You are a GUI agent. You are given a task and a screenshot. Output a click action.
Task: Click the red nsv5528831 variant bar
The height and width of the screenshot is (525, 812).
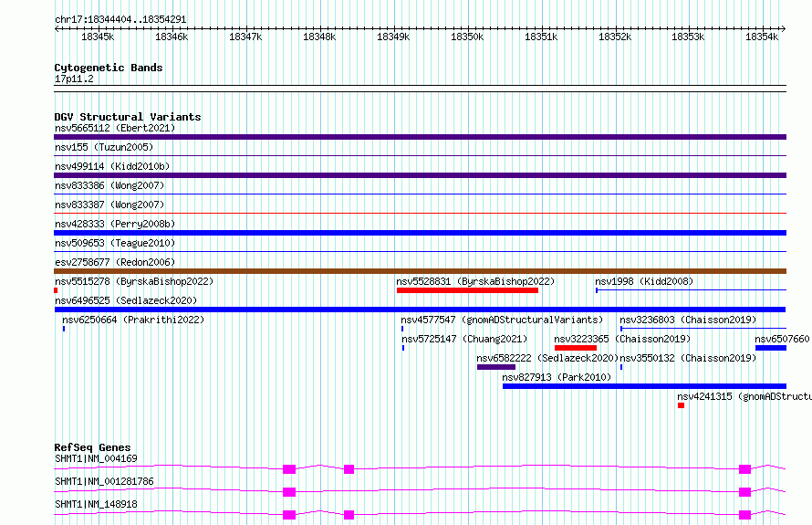coord(468,290)
